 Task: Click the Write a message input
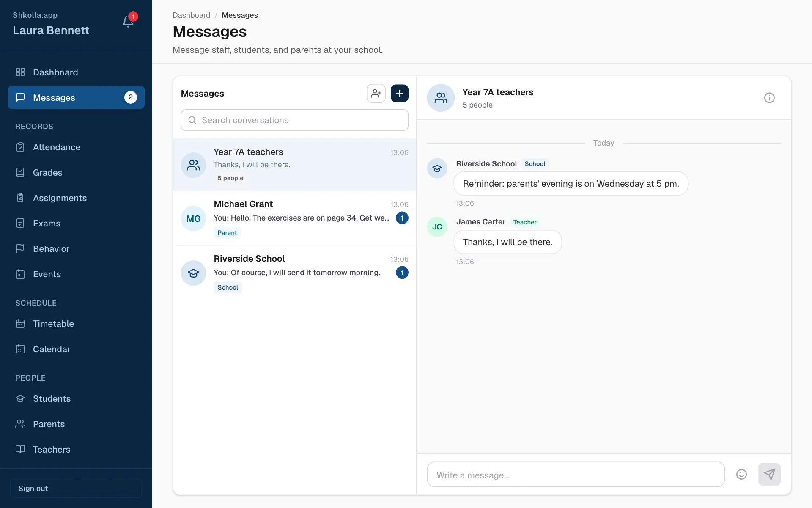576,475
